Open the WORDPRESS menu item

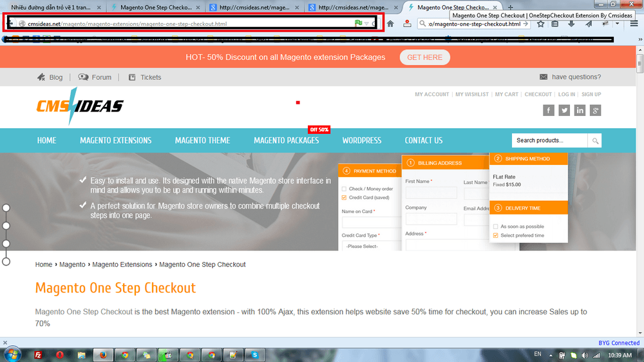click(x=362, y=140)
